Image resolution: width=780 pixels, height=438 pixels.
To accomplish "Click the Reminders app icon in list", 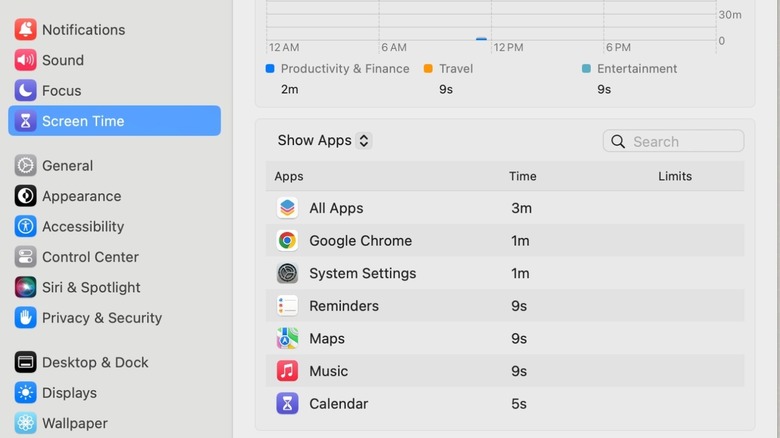I will [x=287, y=306].
